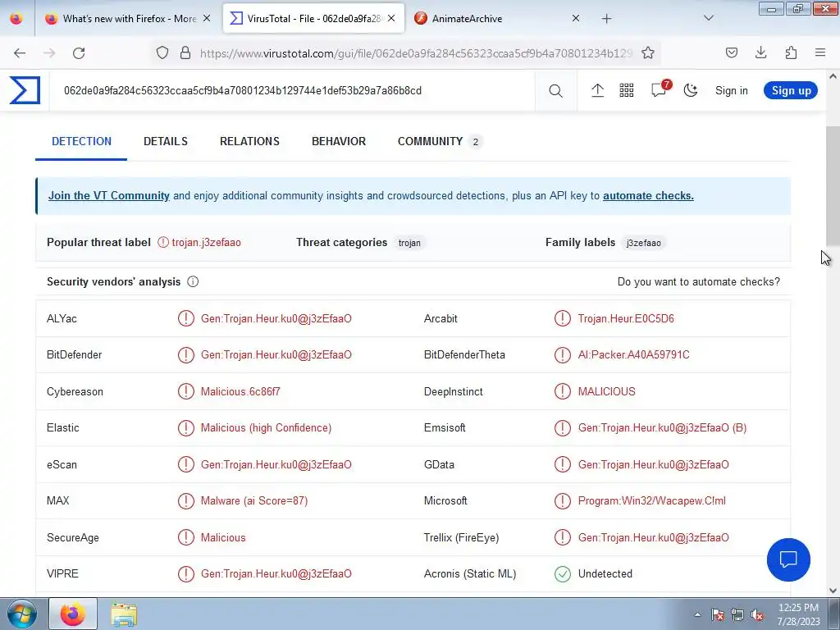The image size is (840, 630).
Task: Close the AnimateArchive browser tab
Action: pyautogui.click(x=576, y=19)
